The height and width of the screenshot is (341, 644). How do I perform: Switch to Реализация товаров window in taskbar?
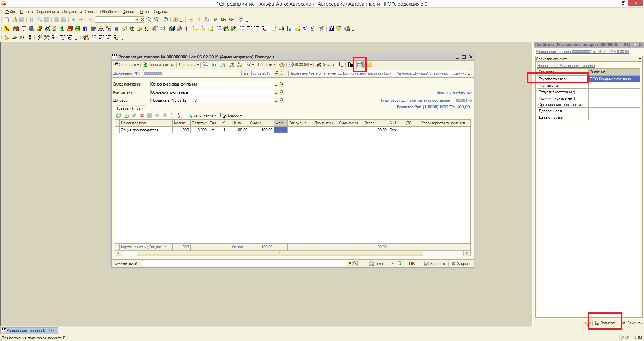pos(29,331)
